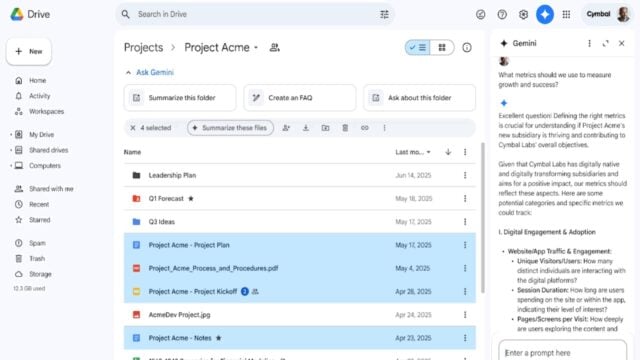Screen dimensions: 640x360
Task: Click the share people icon beside Project Acme
Action: point(275,47)
